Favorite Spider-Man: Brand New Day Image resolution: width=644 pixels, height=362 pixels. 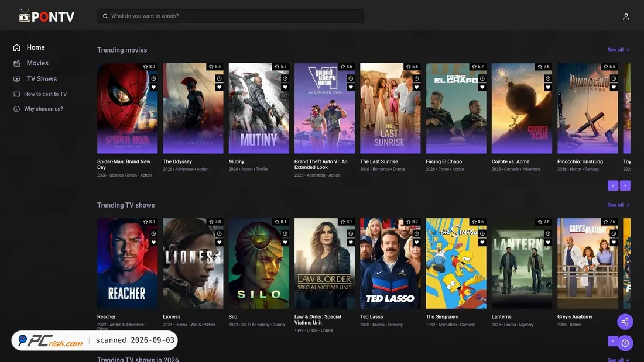click(153, 87)
